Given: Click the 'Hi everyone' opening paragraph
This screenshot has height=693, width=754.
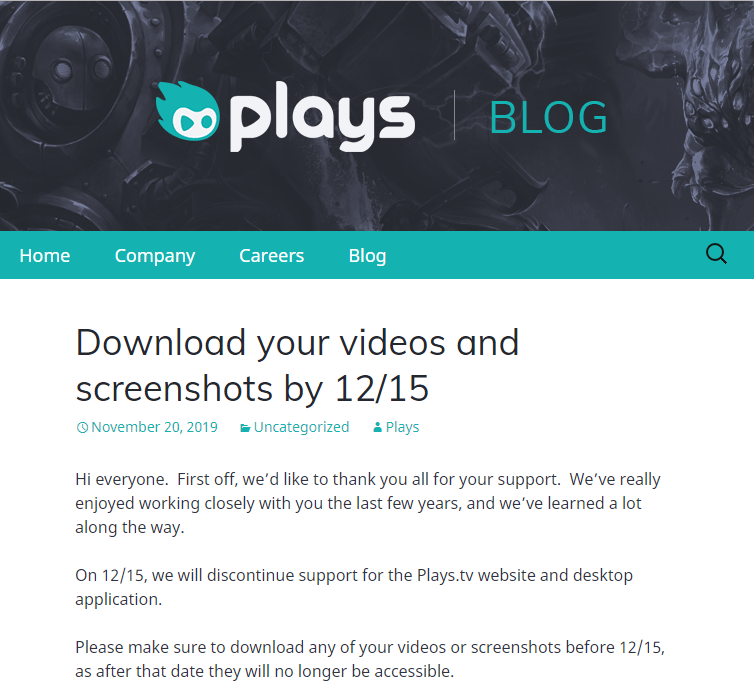Looking at the screenshot, I should (x=368, y=504).
